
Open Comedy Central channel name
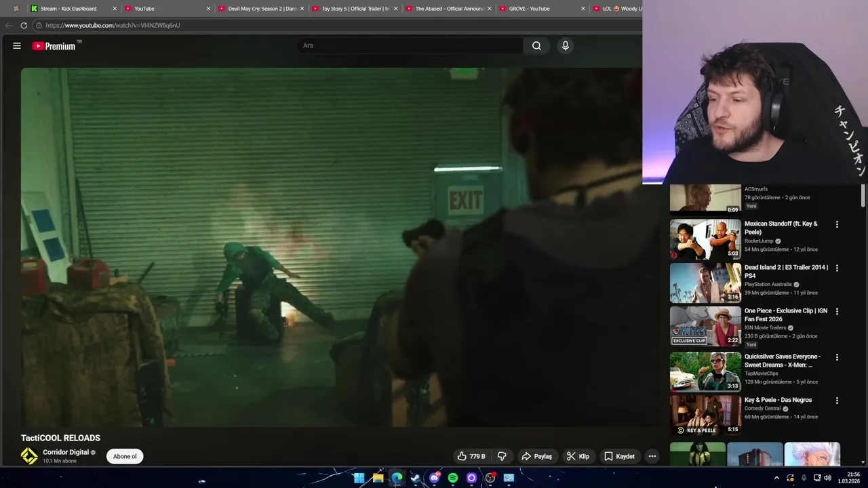[762, 409]
